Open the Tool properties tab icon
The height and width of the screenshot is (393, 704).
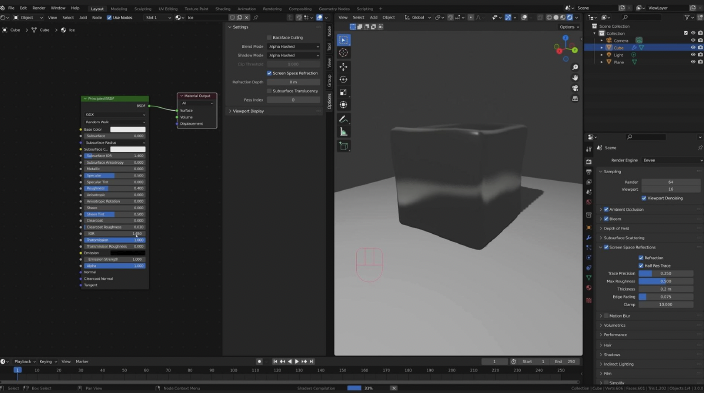point(589,149)
